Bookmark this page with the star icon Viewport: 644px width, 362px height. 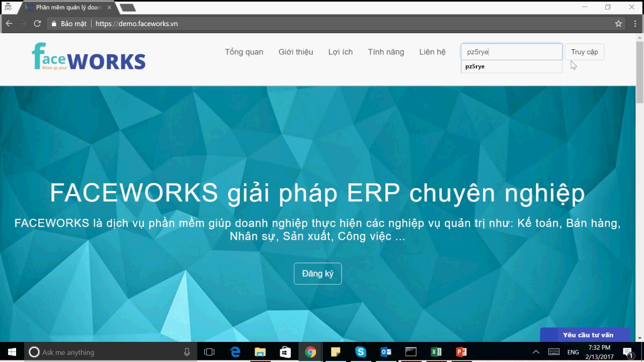618,24
